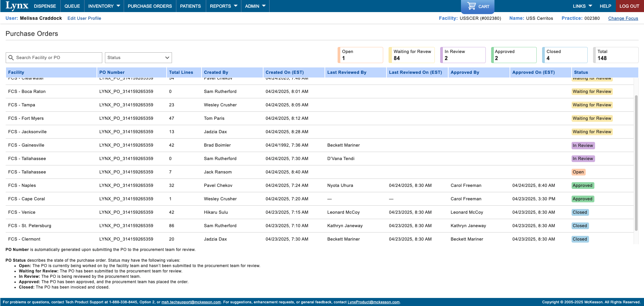Click the Jack Ransom cell
Viewport: 644px width, 306px height.
(218, 172)
